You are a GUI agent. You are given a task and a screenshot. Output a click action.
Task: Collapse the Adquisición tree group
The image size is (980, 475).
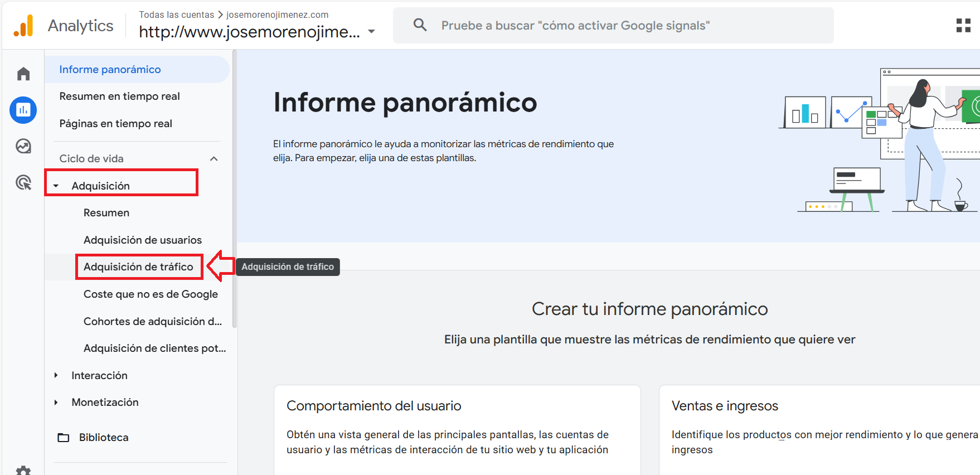tap(56, 186)
